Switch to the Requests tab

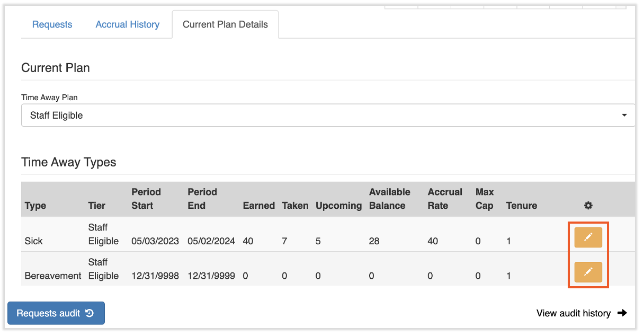pyautogui.click(x=52, y=24)
